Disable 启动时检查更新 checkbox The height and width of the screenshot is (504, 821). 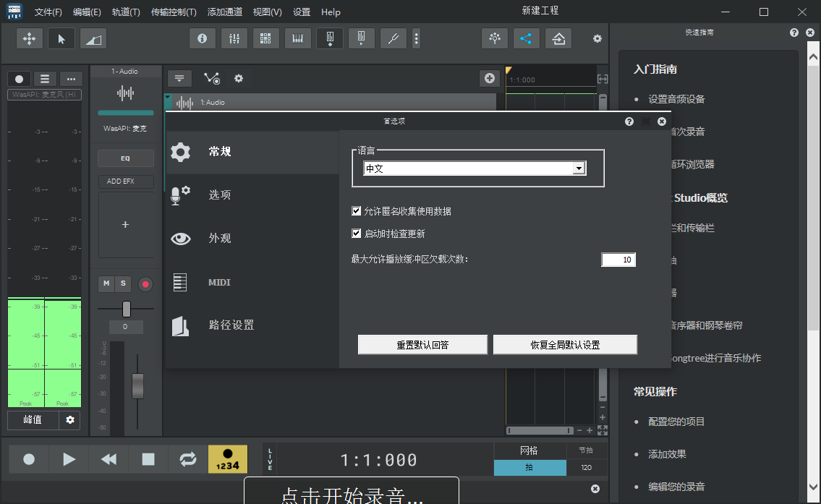click(356, 233)
